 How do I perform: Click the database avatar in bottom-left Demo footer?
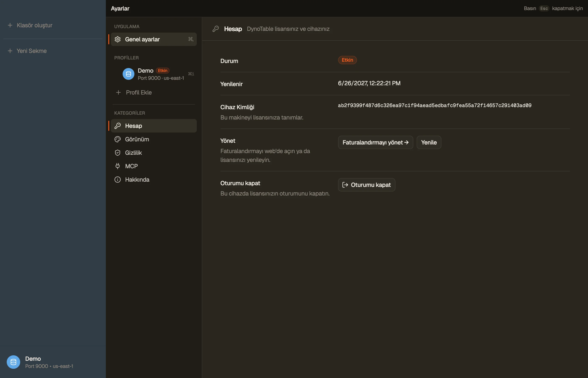pyautogui.click(x=13, y=362)
